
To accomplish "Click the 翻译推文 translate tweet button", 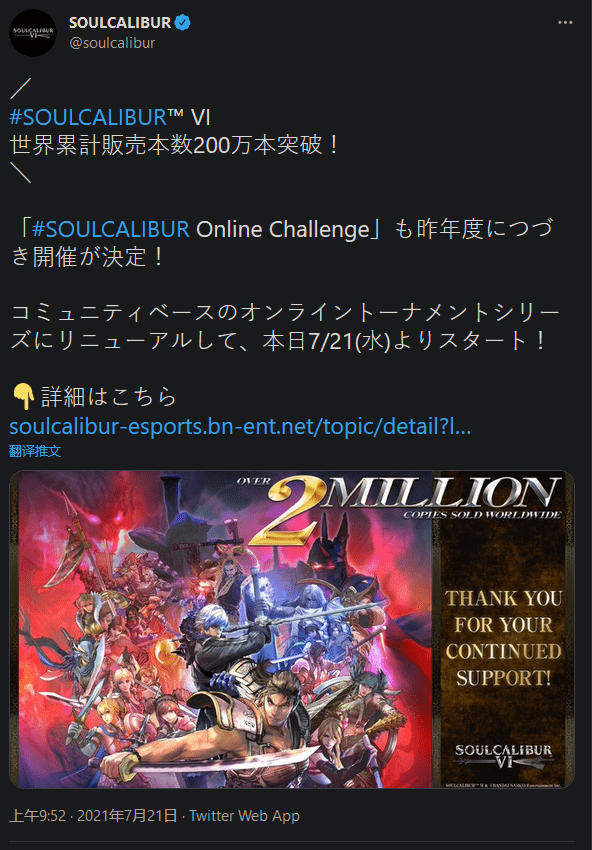I will click(35, 451).
